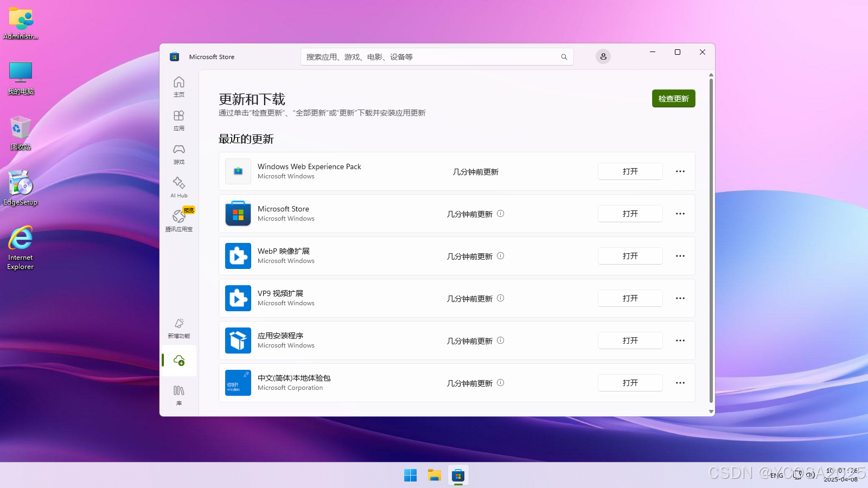Show update info icon for 应用安装程序 row

[x=501, y=341]
